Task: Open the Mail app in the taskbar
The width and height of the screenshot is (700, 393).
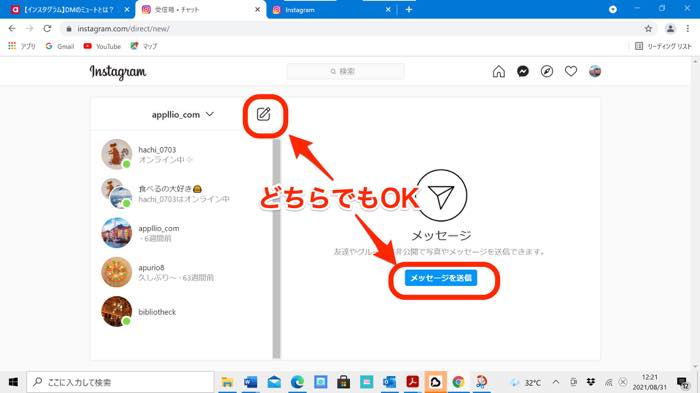Action: [x=274, y=382]
